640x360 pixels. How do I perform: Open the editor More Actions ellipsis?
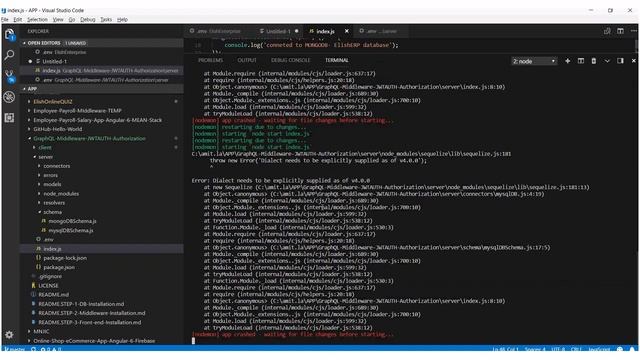(633, 31)
